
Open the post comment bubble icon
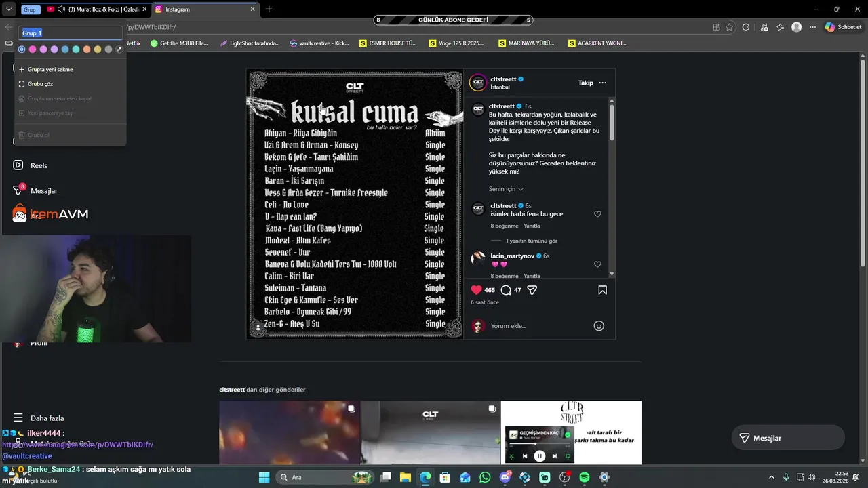click(506, 290)
